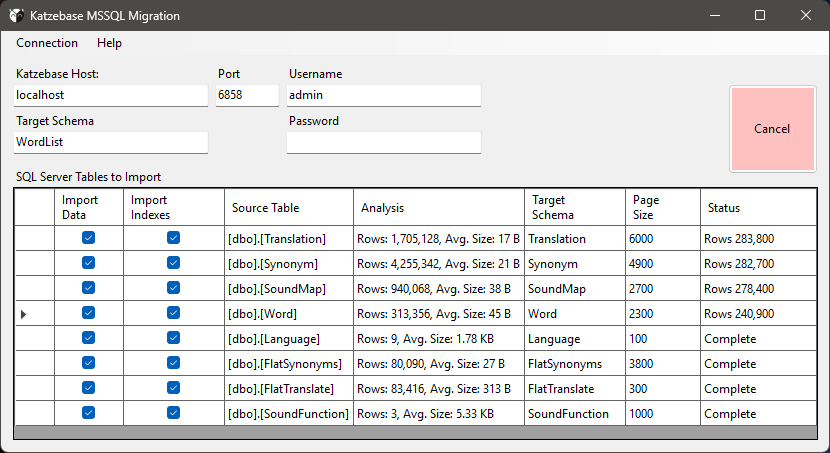Click analysis cell Rows: 1,705,128
This screenshot has width=830, height=453.
(x=439, y=239)
